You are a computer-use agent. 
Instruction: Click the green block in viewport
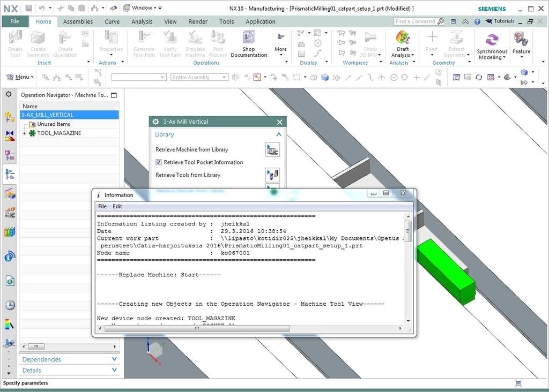click(446, 271)
